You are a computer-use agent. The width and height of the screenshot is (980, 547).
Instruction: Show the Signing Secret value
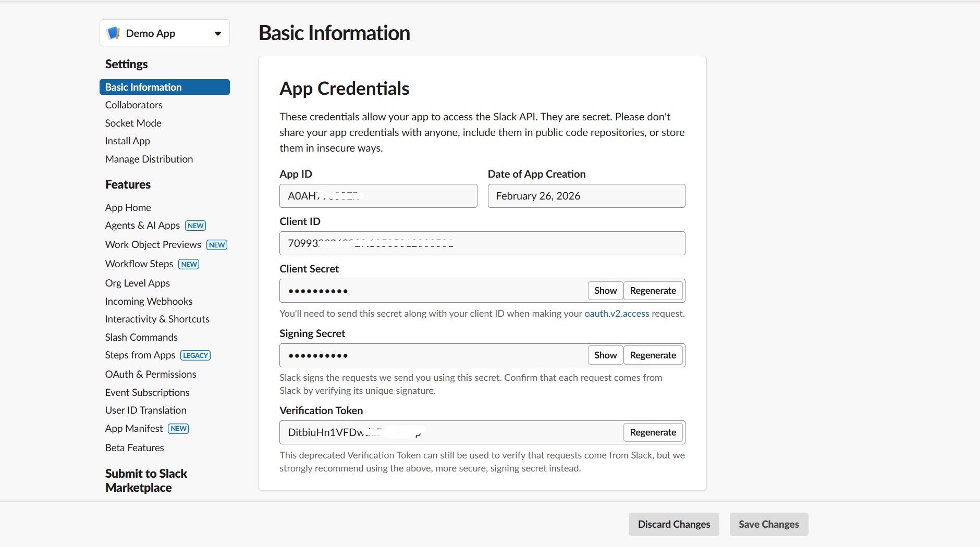(x=605, y=355)
